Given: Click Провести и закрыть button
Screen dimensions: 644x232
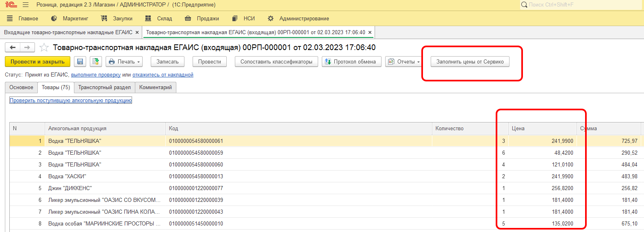Looking at the screenshot, I should [x=37, y=61].
